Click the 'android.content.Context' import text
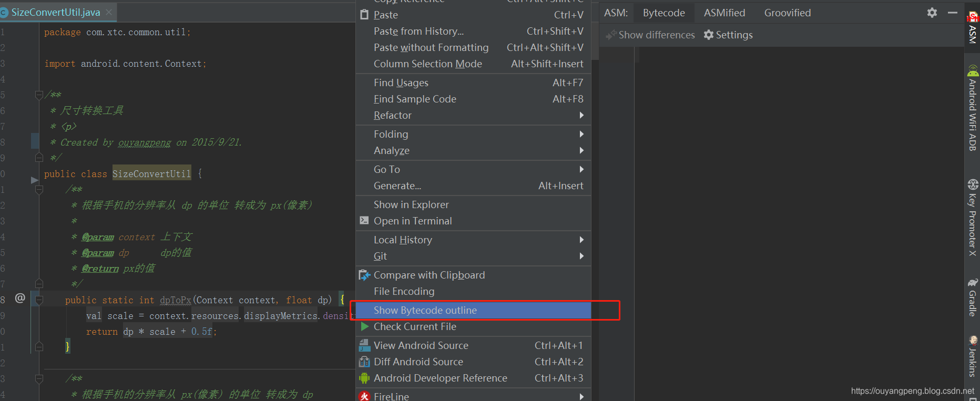Screen dimensions: 980x401 [141, 64]
